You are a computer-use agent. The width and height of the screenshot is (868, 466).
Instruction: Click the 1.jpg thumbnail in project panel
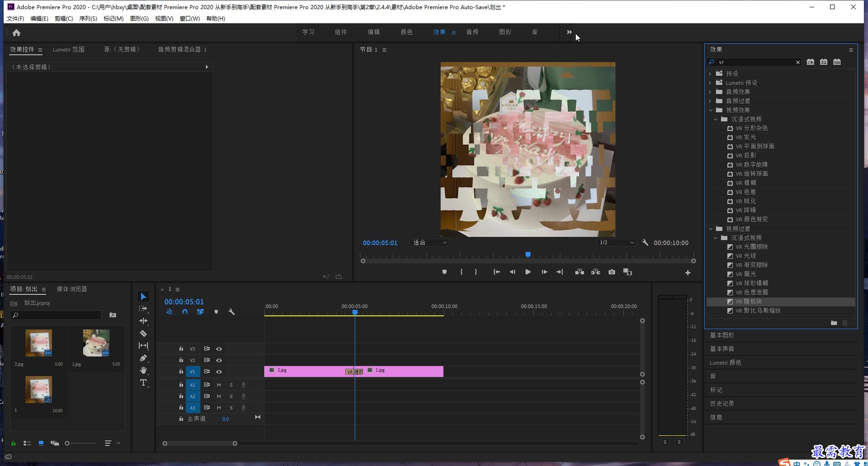click(96, 343)
